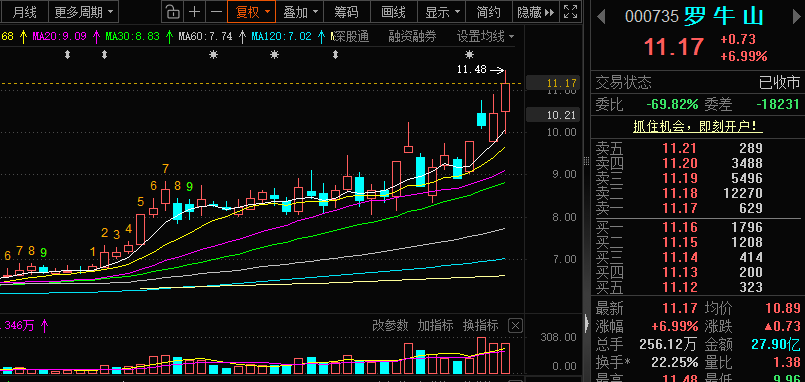Viewport: 805px width, 382px height.
Task: Click 加指标 to add an indicator
Action: coord(435,325)
